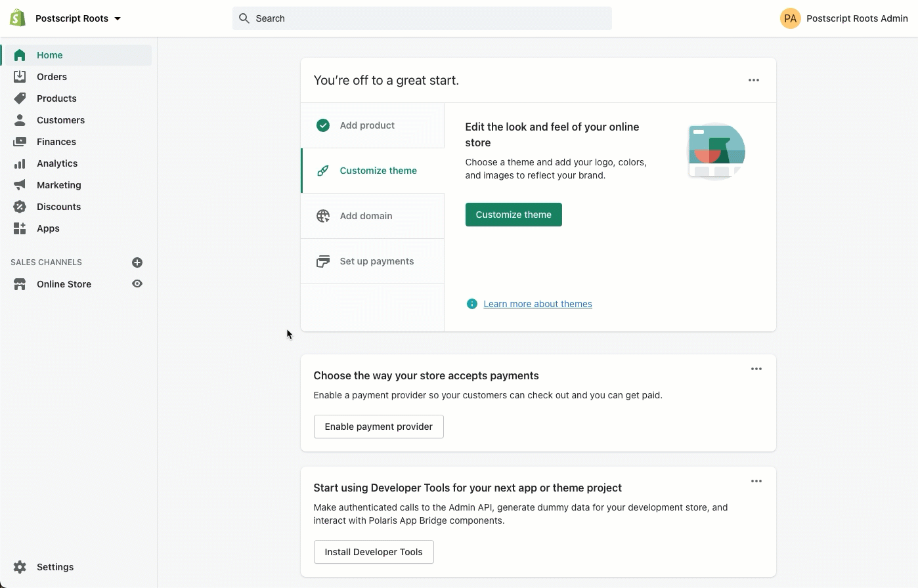This screenshot has width=918, height=588.
Task: Add a sales channel with plus icon
Action: pos(137,262)
